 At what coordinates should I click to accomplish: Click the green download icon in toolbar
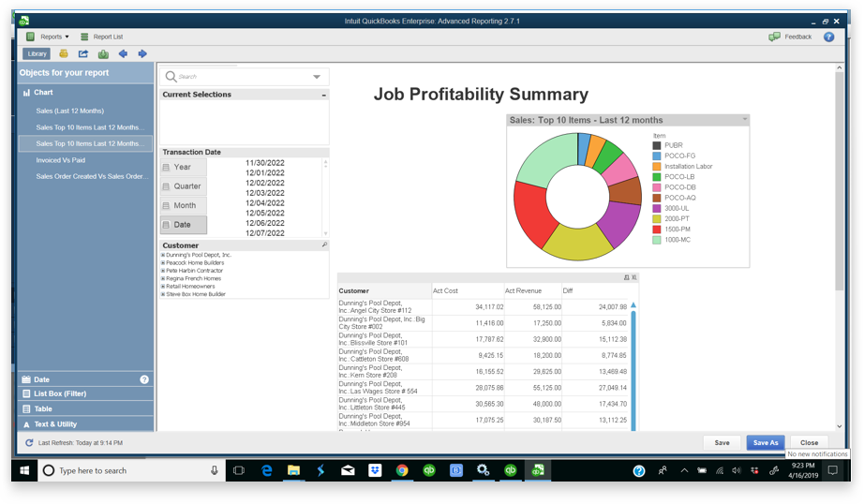(x=103, y=53)
